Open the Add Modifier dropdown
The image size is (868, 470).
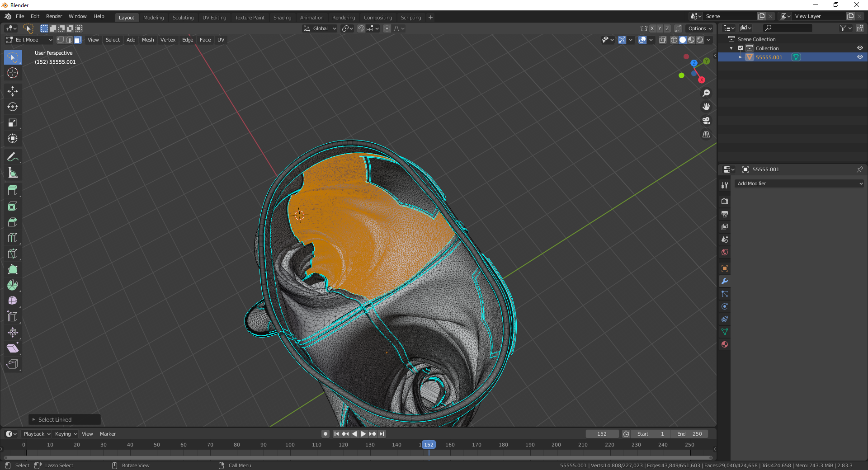pos(799,183)
